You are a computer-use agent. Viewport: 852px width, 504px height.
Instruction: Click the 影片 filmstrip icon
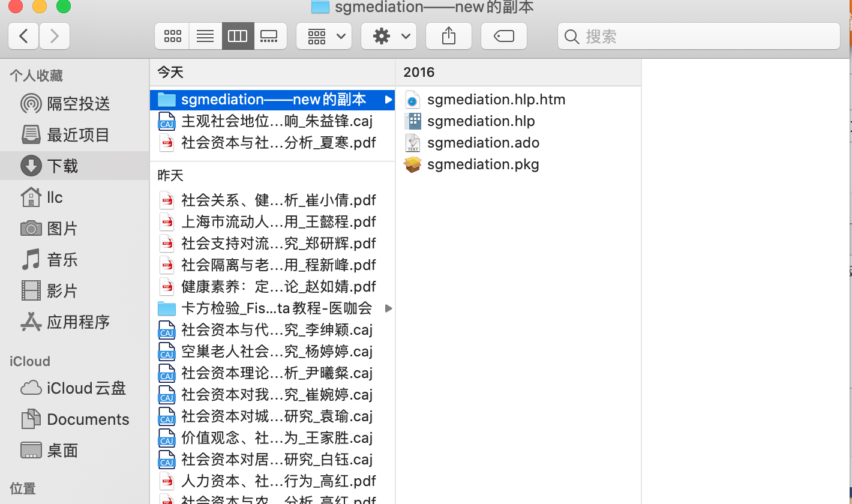[31, 291]
